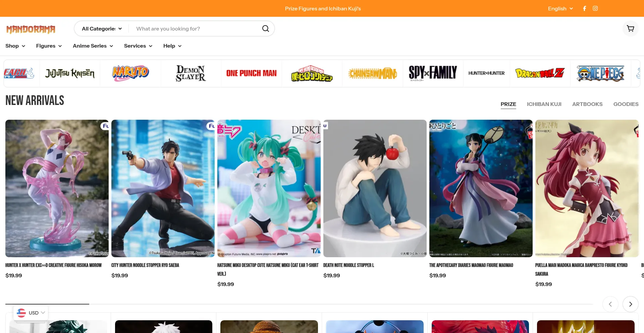Open the Instagram page icon
This screenshot has width=644, height=333.
[595, 8]
